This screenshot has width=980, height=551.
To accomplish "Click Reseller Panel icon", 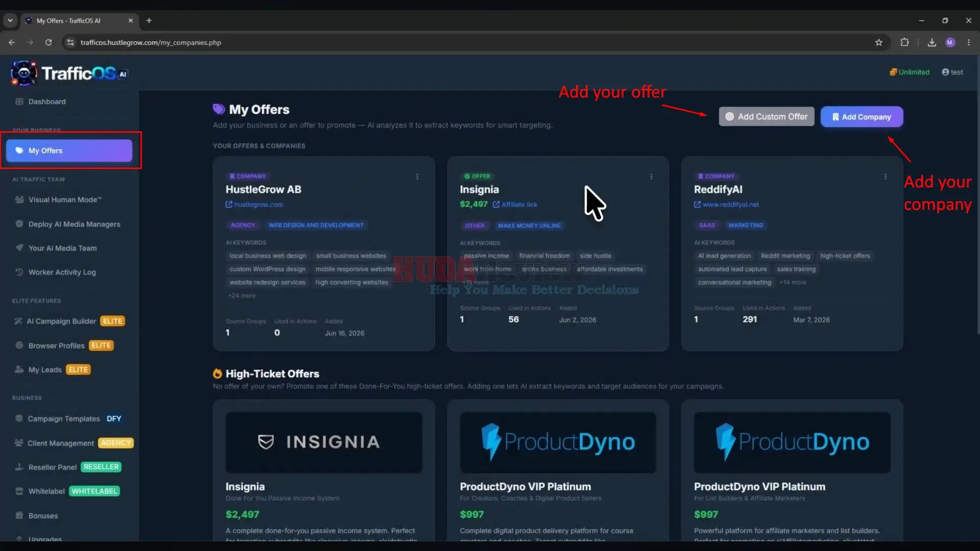I will tap(19, 467).
